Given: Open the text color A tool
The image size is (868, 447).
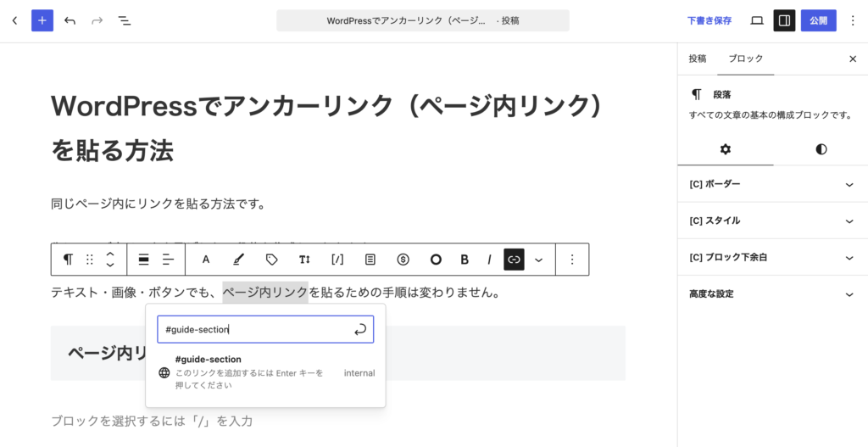Looking at the screenshot, I should click(205, 260).
